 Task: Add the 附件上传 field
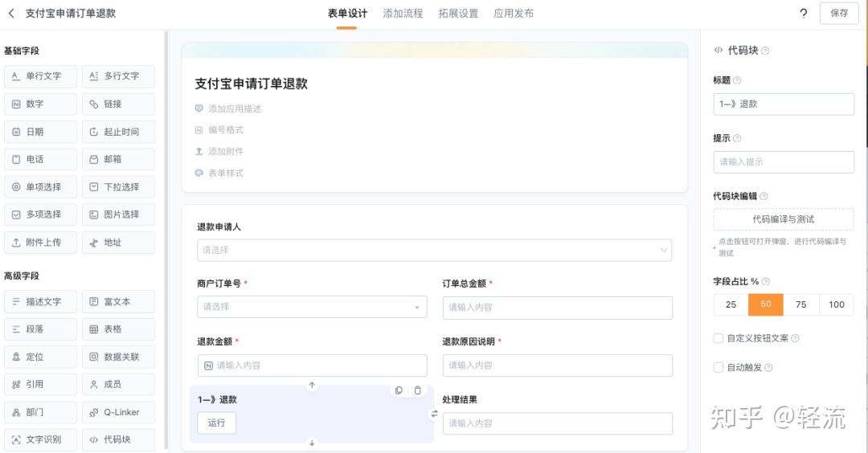pyautogui.click(x=40, y=243)
